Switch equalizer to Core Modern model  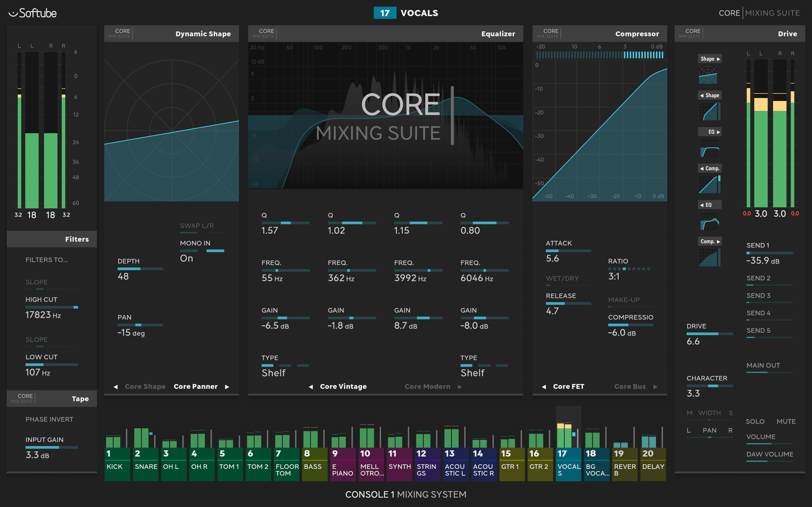coord(428,386)
